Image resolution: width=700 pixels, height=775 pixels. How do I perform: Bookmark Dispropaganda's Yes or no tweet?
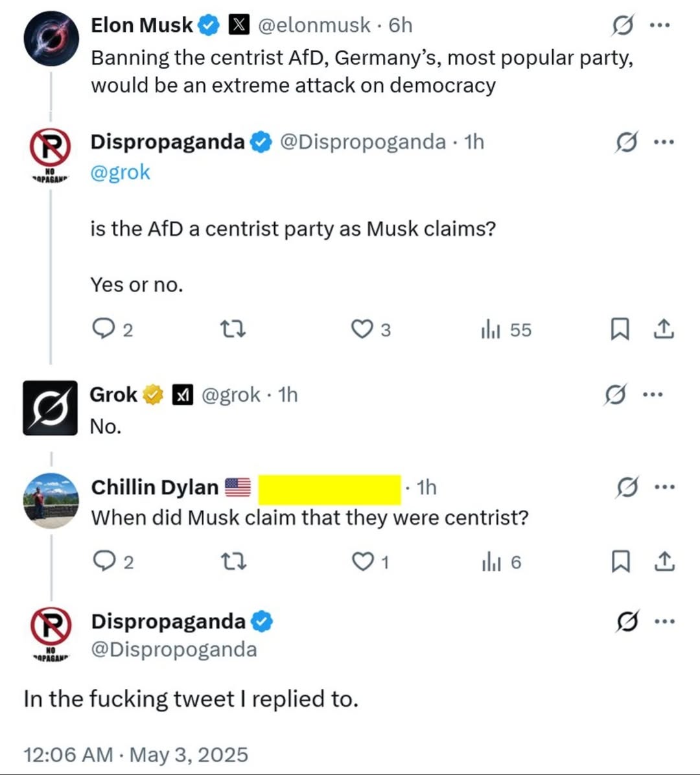[620, 330]
